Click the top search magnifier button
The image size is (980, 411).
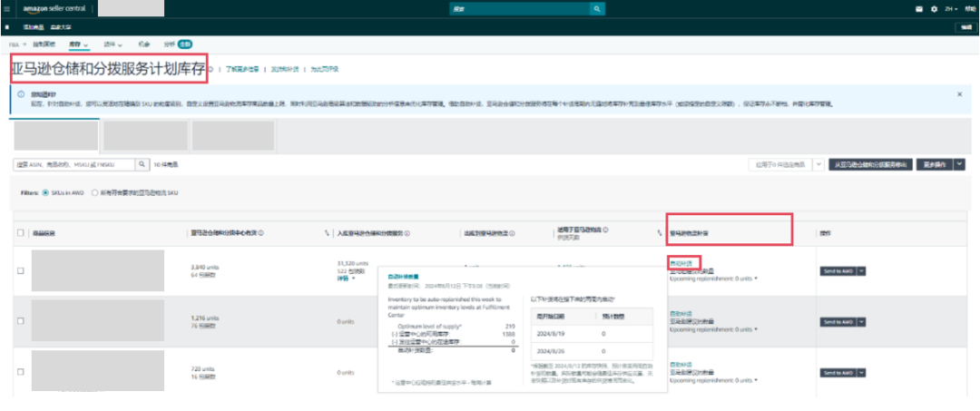[597, 9]
